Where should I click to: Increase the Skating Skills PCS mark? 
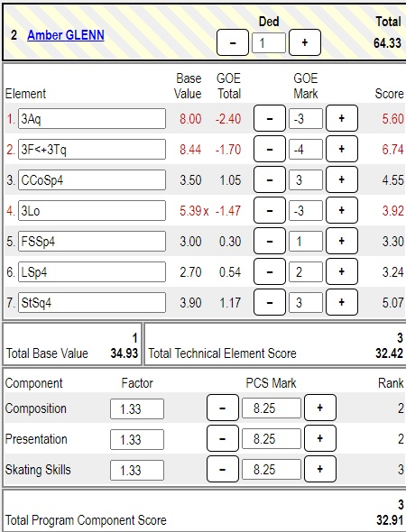point(320,469)
